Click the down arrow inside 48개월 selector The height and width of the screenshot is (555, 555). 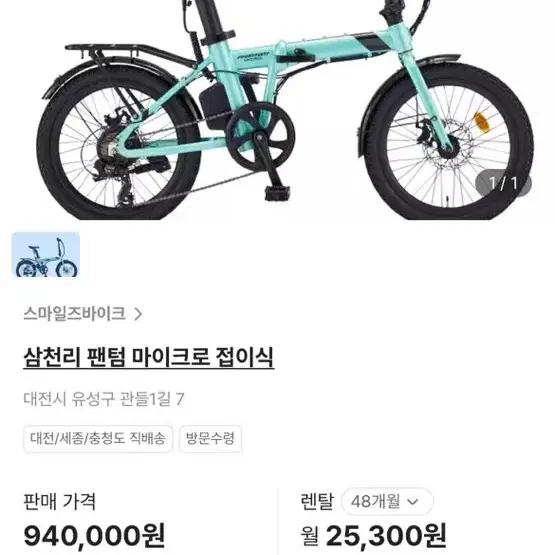tap(413, 502)
